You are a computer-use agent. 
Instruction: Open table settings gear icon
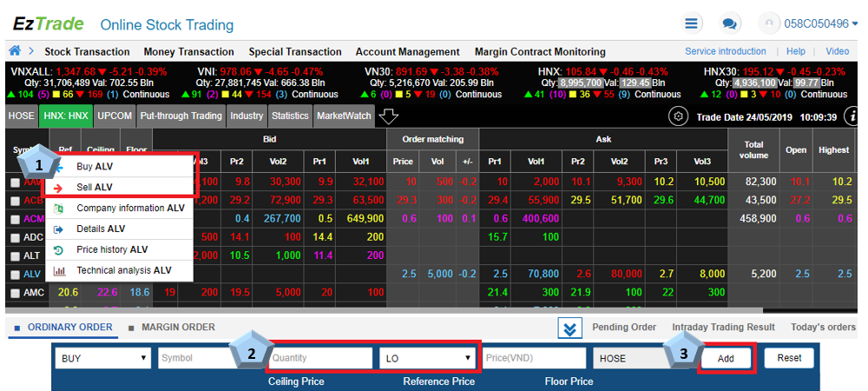coord(679,116)
